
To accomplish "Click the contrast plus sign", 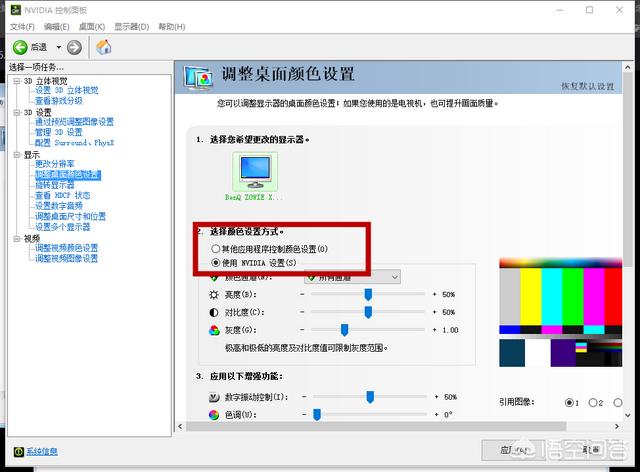I will (x=434, y=312).
